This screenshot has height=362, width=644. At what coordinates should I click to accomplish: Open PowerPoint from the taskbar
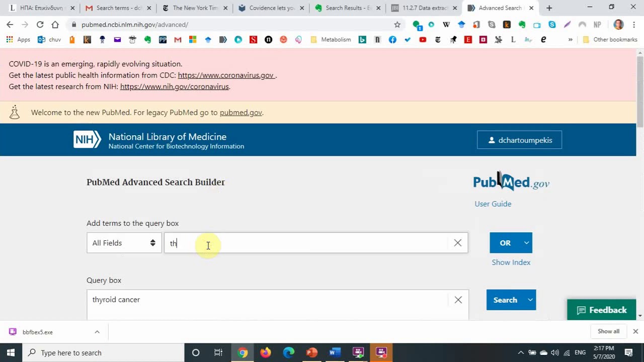coord(311,352)
